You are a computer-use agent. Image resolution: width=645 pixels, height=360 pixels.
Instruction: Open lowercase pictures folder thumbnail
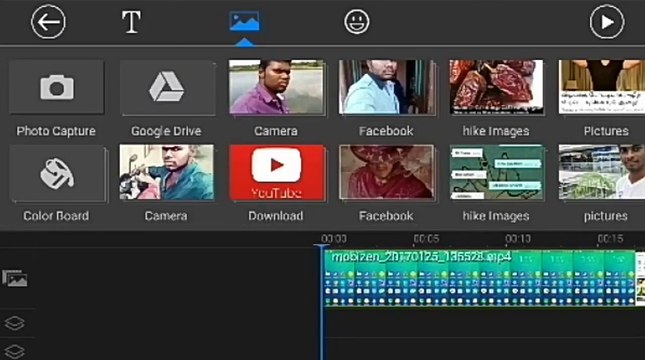point(601,172)
